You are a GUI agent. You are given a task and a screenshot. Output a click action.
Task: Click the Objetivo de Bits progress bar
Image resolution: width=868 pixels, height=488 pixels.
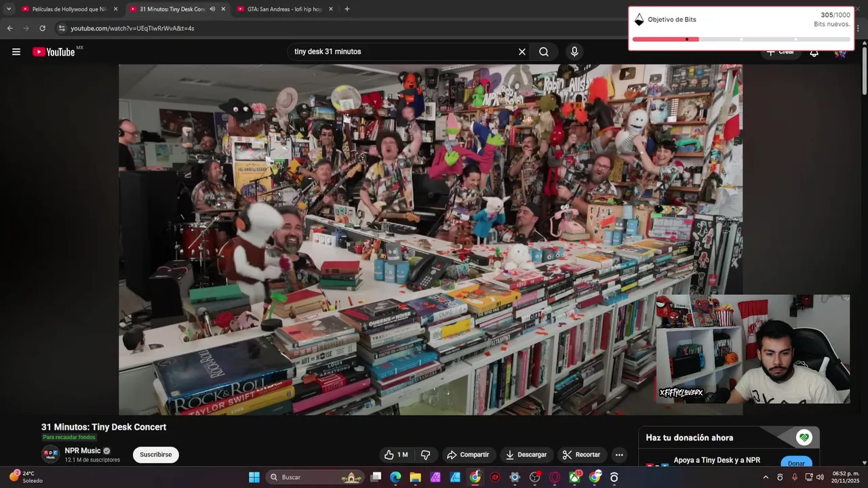(x=741, y=39)
